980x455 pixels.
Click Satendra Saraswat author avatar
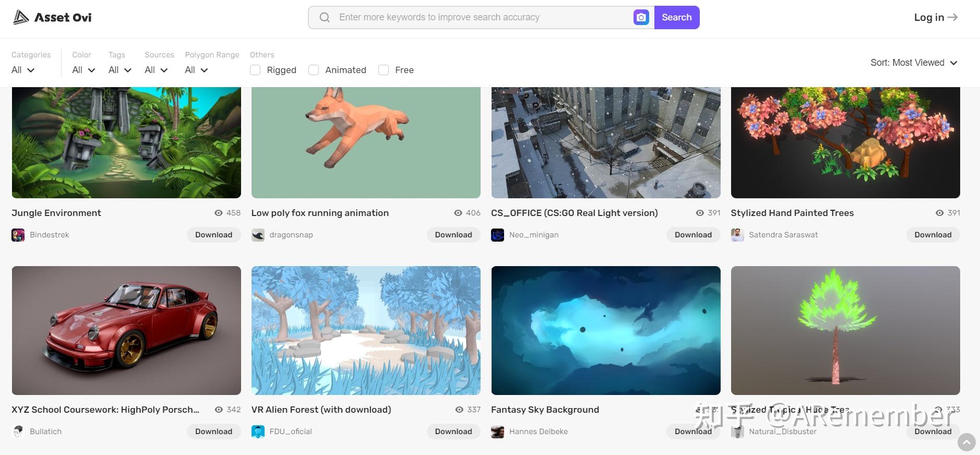(737, 235)
